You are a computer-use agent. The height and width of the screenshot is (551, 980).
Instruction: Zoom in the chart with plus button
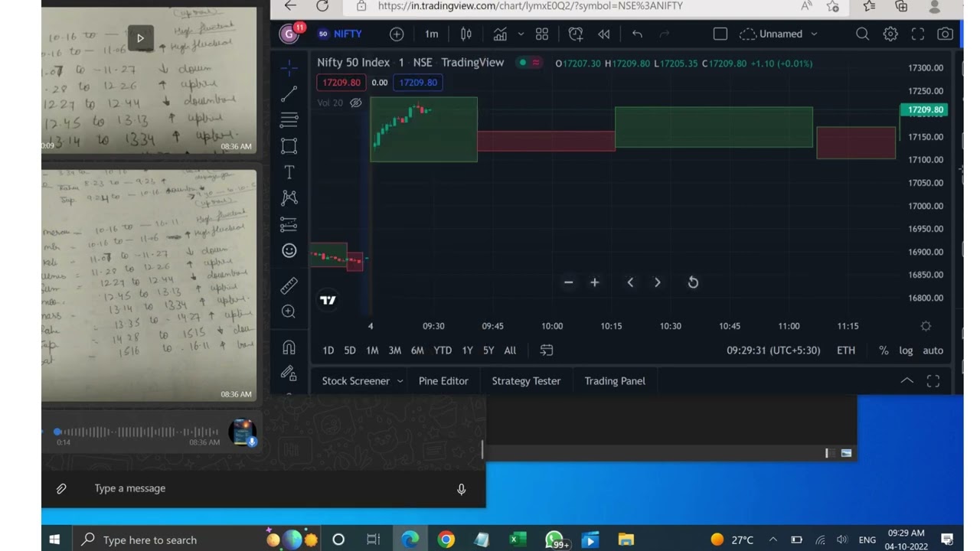[x=594, y=282]
